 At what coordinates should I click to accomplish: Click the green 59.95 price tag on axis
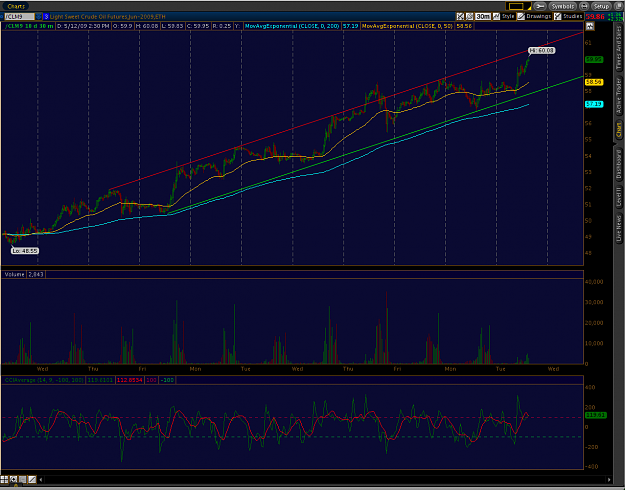point(594,59)
